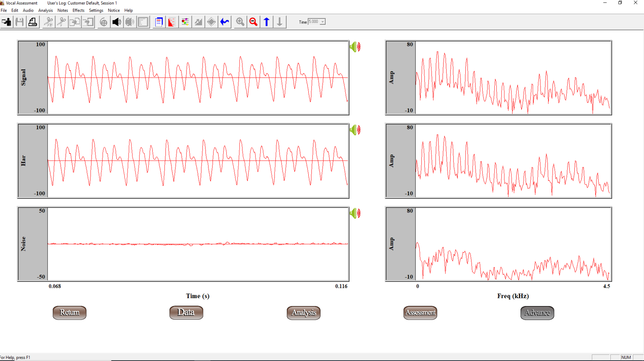The width and height of the screenshot is (644, 361).
Task: Open the Notice menu
Action: (114, 10)
